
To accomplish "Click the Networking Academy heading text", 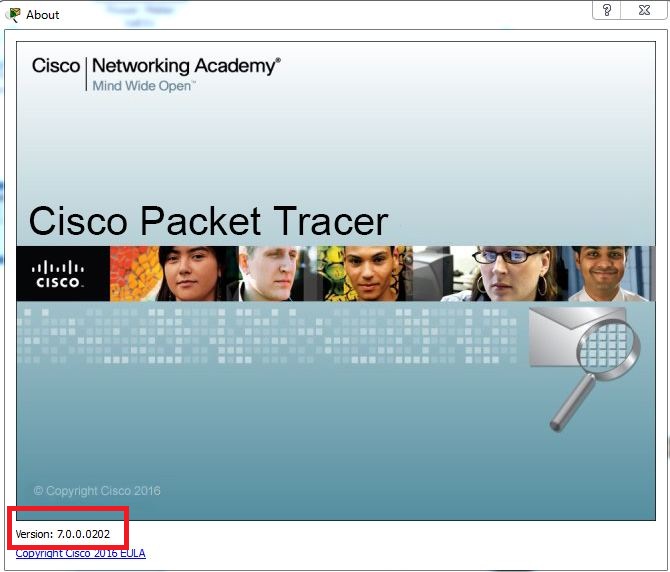I will click(186, 66).
